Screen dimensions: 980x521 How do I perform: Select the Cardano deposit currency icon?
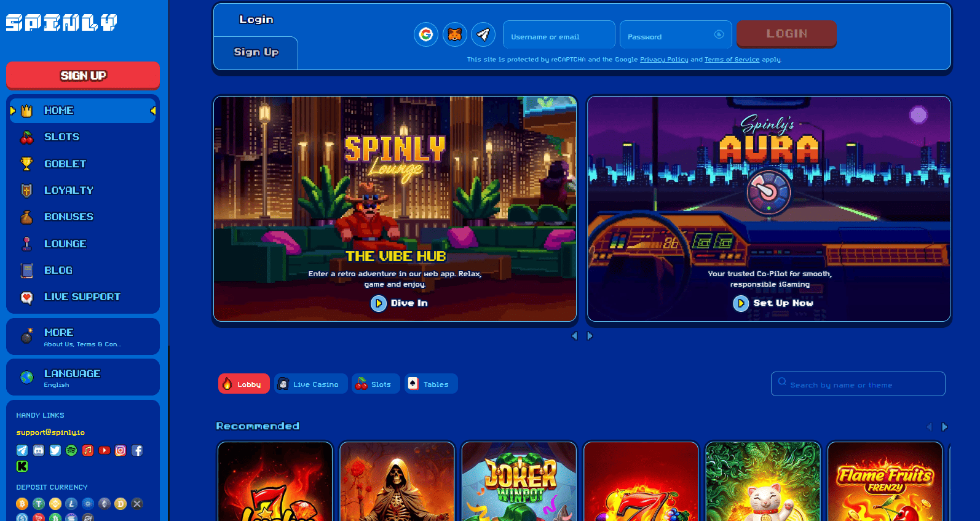click(x=88, y=504)
